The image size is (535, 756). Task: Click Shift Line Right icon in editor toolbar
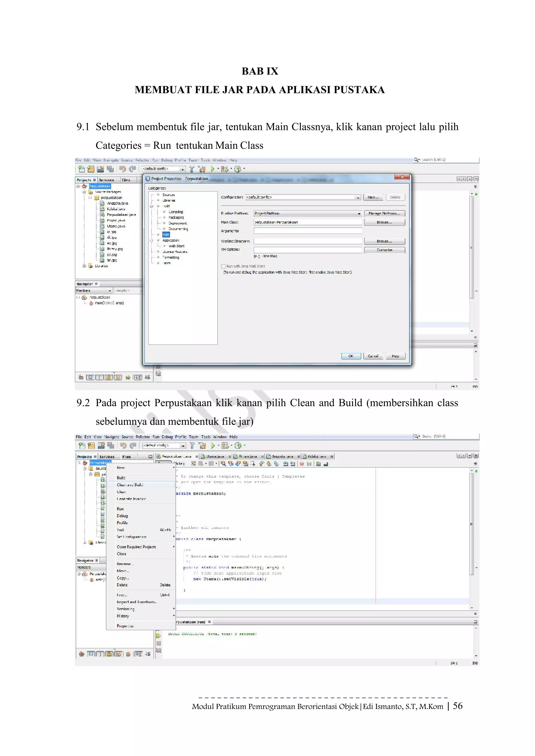pos(293,464)
